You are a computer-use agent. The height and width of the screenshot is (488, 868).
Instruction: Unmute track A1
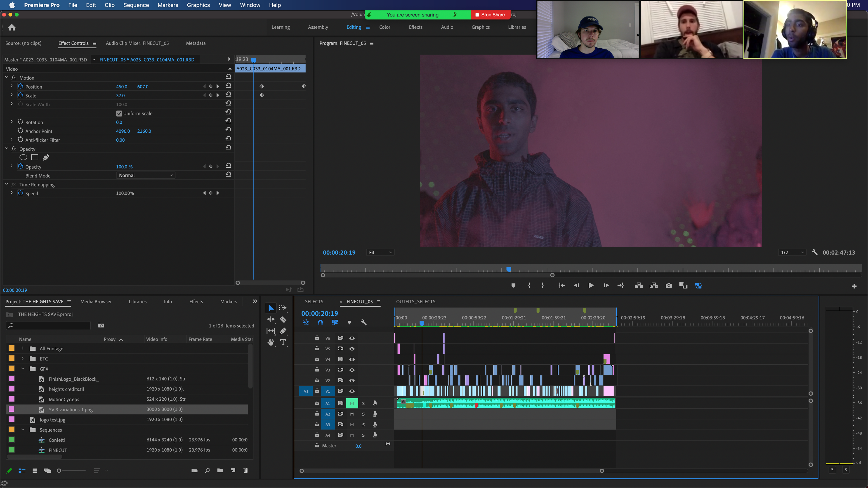click(352, 403)
